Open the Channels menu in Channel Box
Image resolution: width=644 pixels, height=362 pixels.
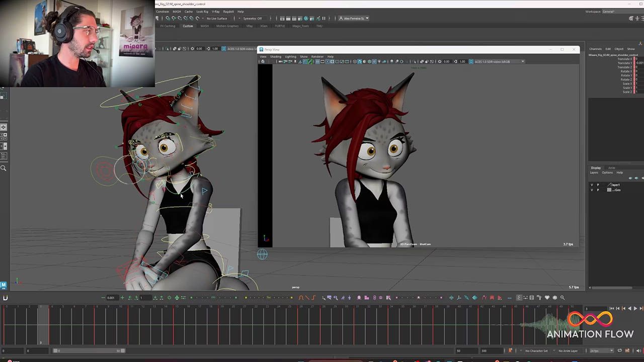coord(595,49)
